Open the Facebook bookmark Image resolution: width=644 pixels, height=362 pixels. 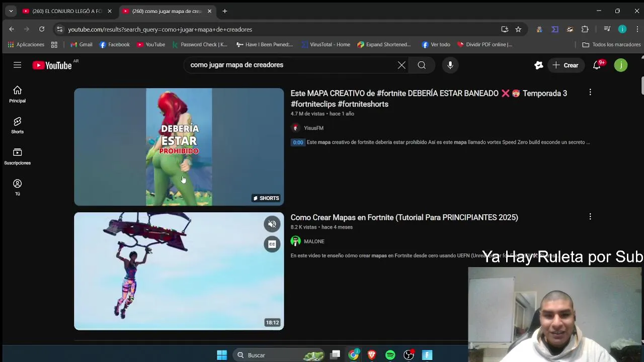tap(115, 44)
